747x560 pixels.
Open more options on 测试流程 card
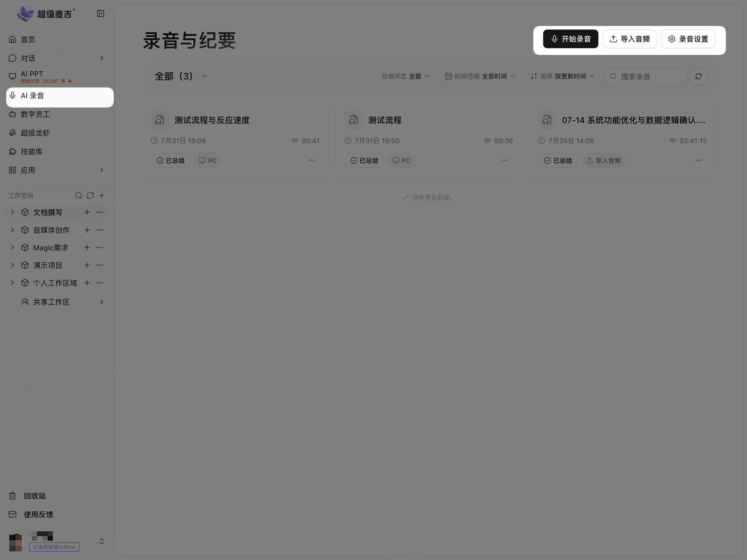[505, 160]
